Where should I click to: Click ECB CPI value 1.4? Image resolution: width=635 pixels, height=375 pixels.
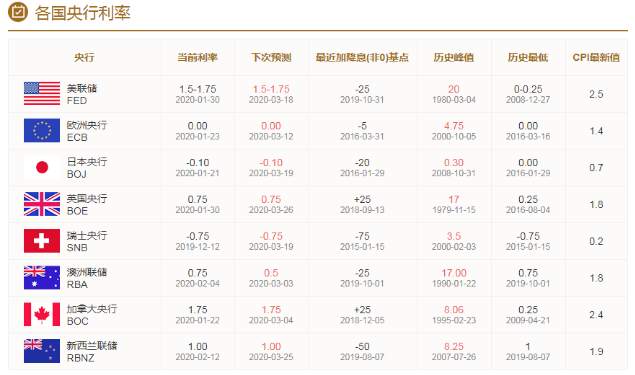click(596, 131)
